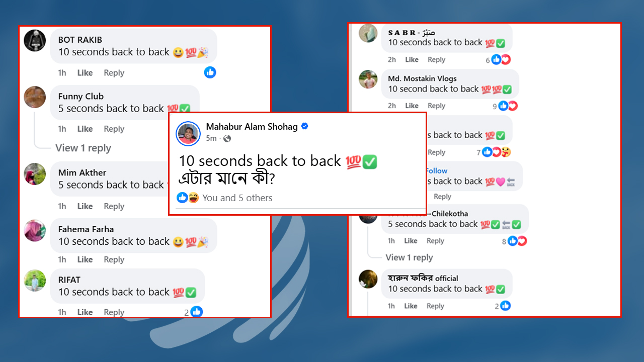
Task: Click BOT RAKIB's profile avatar
Action: [x=35, y=40]
